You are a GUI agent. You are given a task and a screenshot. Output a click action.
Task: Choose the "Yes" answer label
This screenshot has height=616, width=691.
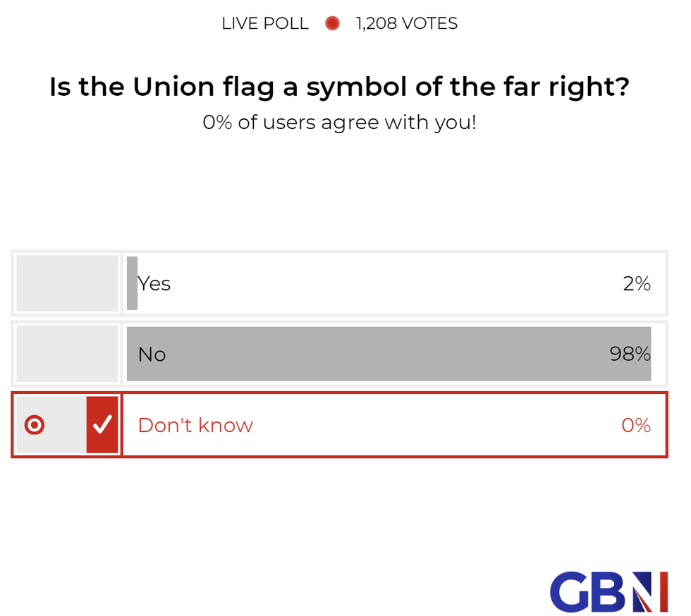point(154,283)
